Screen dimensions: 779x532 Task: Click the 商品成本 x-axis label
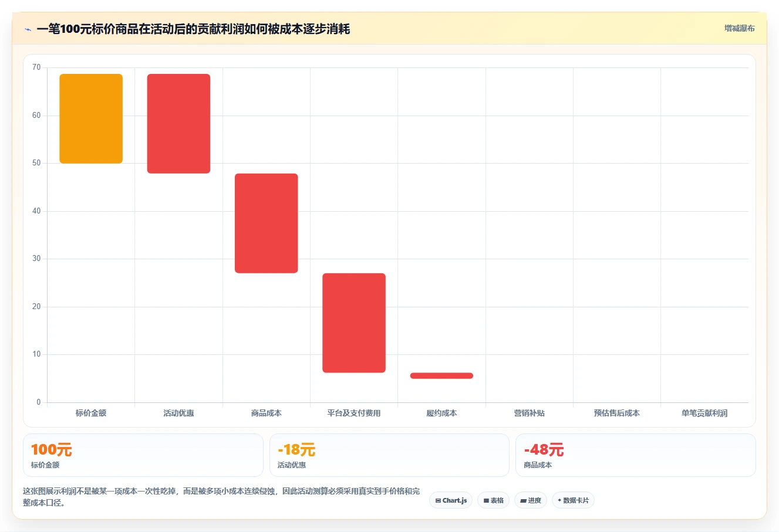tap(267, 413)
